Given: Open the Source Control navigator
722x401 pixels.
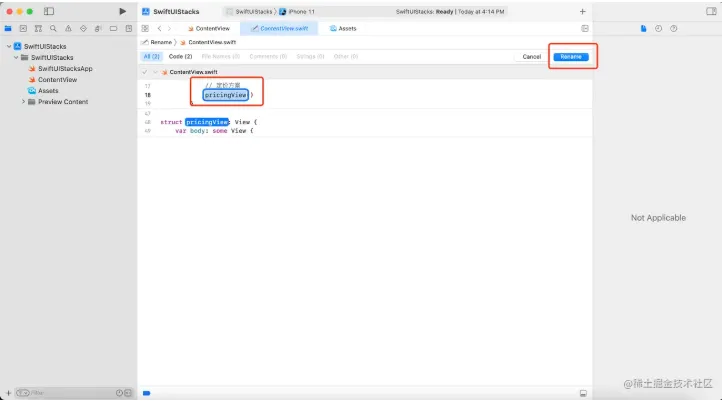Looking at the screenshot, I should click(x=23, y=29).
